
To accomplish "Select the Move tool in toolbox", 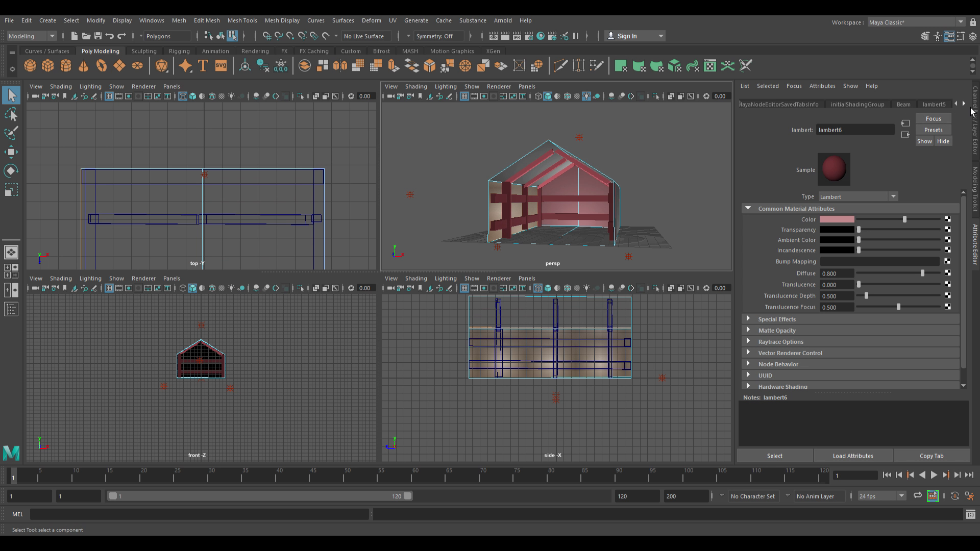I will (11, 152).
